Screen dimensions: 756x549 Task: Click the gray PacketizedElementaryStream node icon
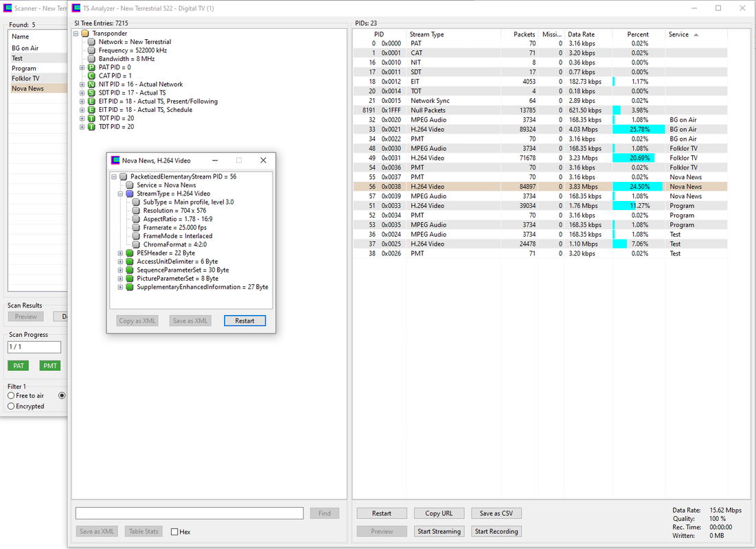point(123,177)
